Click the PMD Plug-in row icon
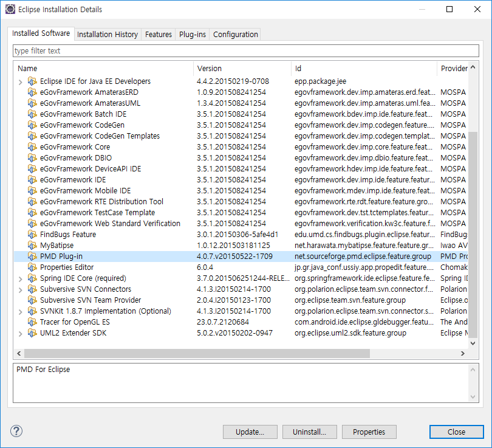 pos(32,257)
